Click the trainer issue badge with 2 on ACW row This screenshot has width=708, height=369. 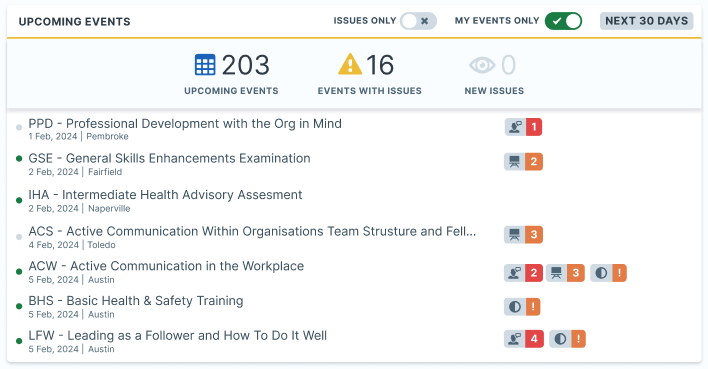click(523, 273)
